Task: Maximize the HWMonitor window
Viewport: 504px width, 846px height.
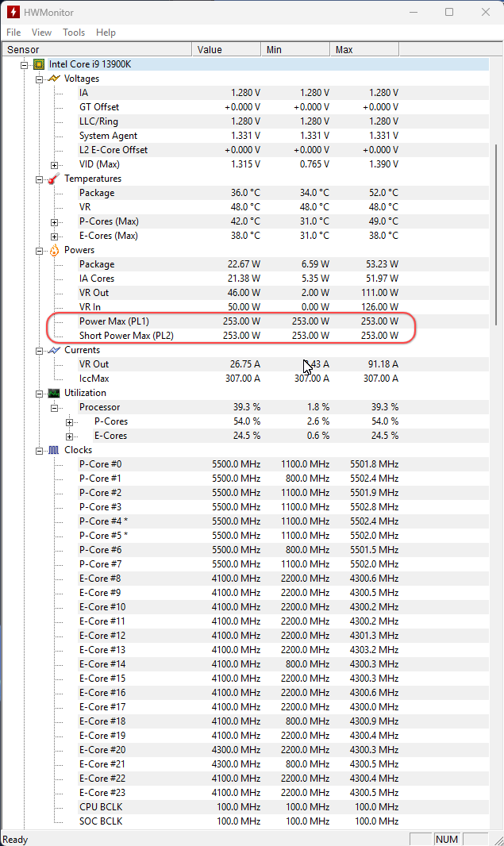Action: click(449, 12)
